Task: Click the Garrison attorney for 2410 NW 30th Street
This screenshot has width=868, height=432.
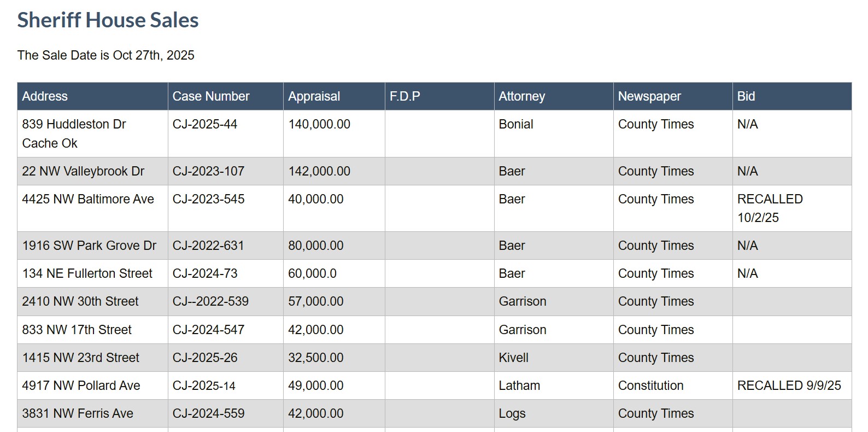Action: [523, 301]
